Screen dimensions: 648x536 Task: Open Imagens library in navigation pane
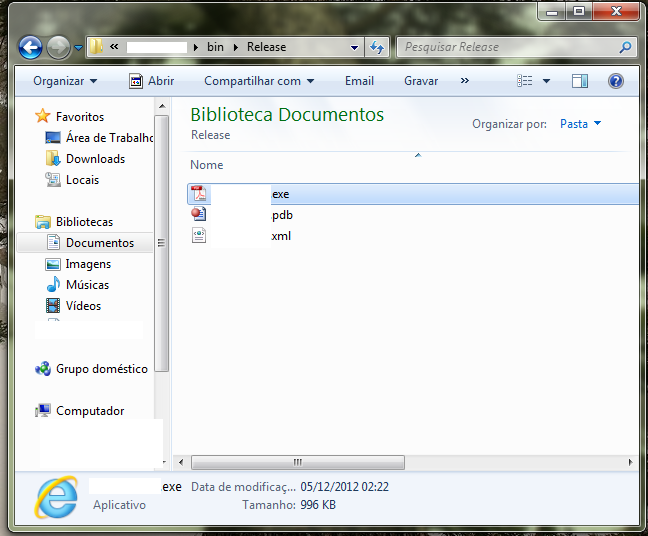pos(88,264)
